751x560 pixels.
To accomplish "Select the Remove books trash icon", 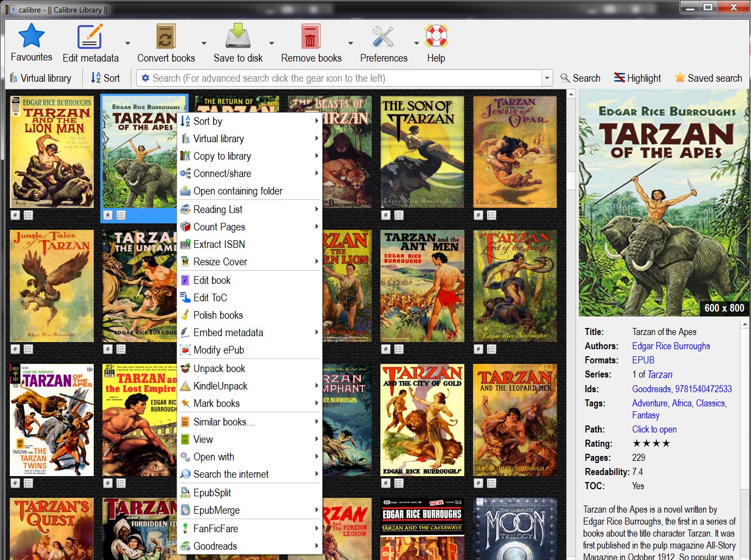I will point(311,37).
